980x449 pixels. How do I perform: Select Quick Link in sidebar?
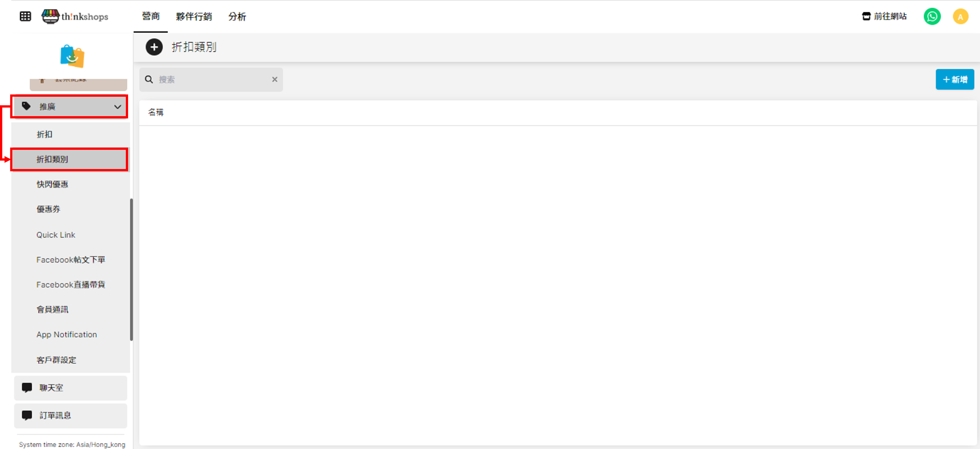(56, 235)
